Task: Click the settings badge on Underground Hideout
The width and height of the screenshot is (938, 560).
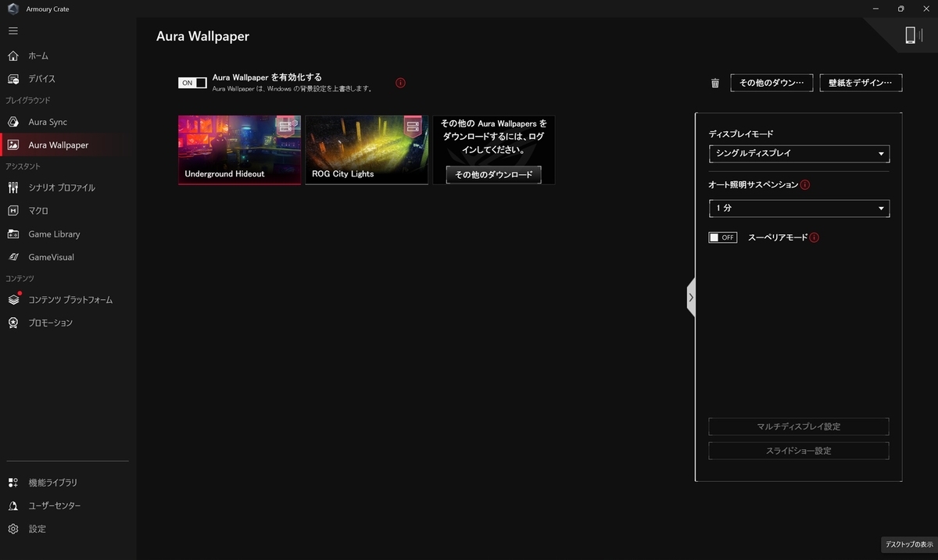Action: tap(288, 125)
